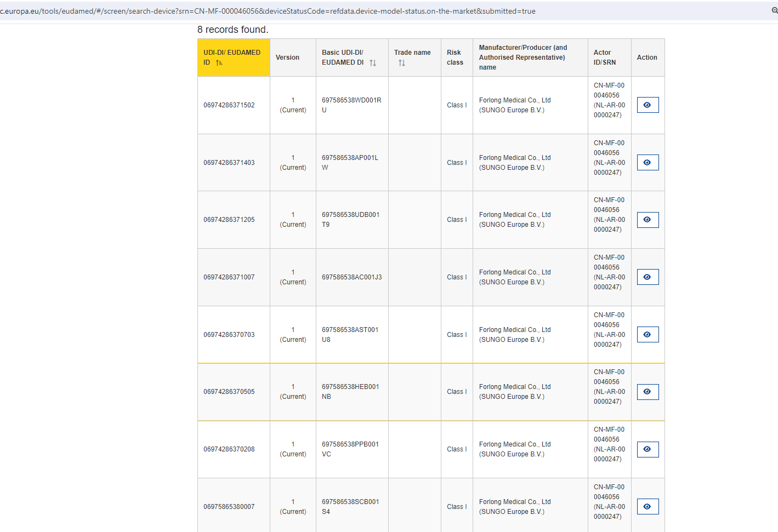This screenshot has width=778, height=532.
Task: Select Basic UDI-DI 697586538AC001J3 cell
Action: pos(351,277)
